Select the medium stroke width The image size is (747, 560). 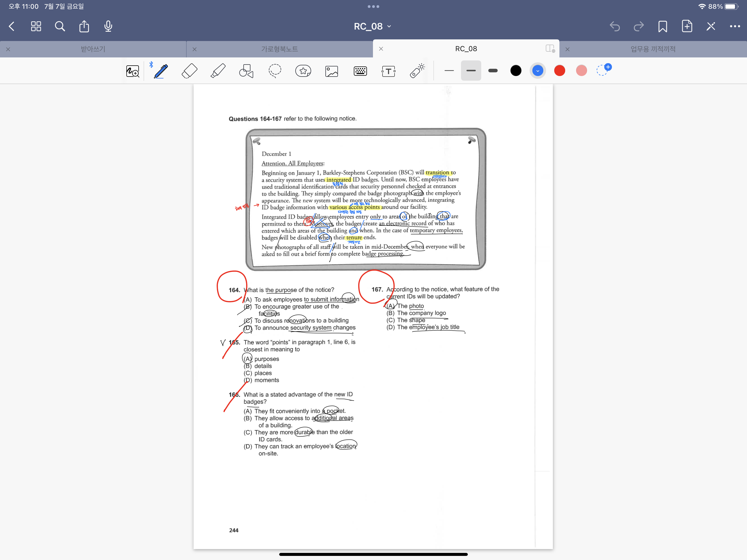tap(471, 71)
